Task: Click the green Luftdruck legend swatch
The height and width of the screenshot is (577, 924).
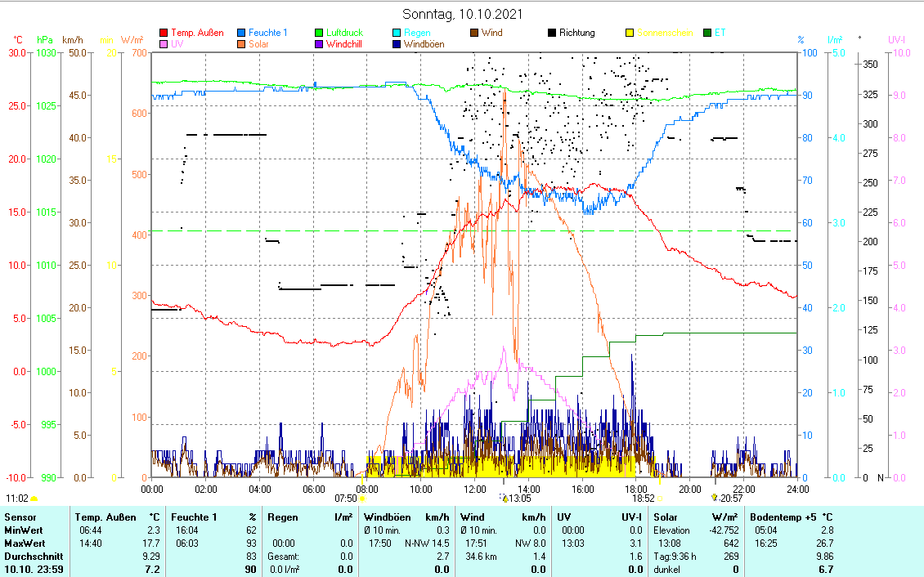Action: click(x=319, y=33)
